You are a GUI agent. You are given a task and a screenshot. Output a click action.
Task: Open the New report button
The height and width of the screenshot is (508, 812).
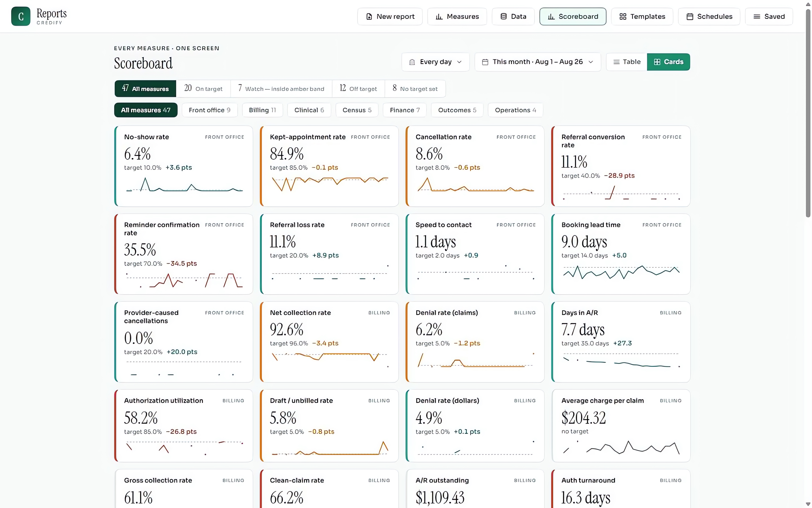click(390, 17)
